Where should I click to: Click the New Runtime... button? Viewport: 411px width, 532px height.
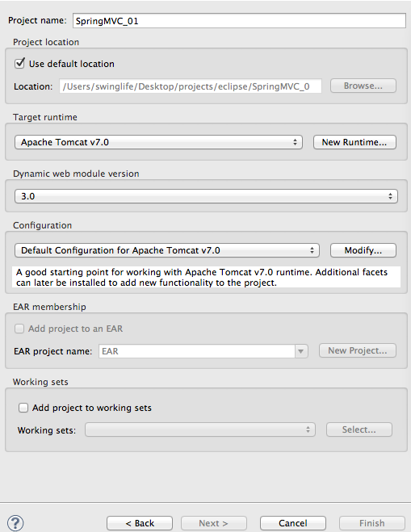click(x=354, y=142)
